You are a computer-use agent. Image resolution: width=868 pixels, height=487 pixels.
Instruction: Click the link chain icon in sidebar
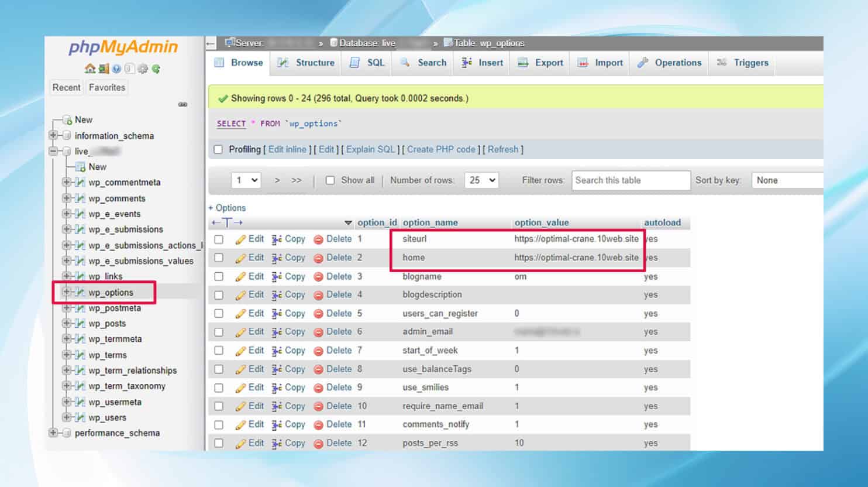tap(182, 104)
